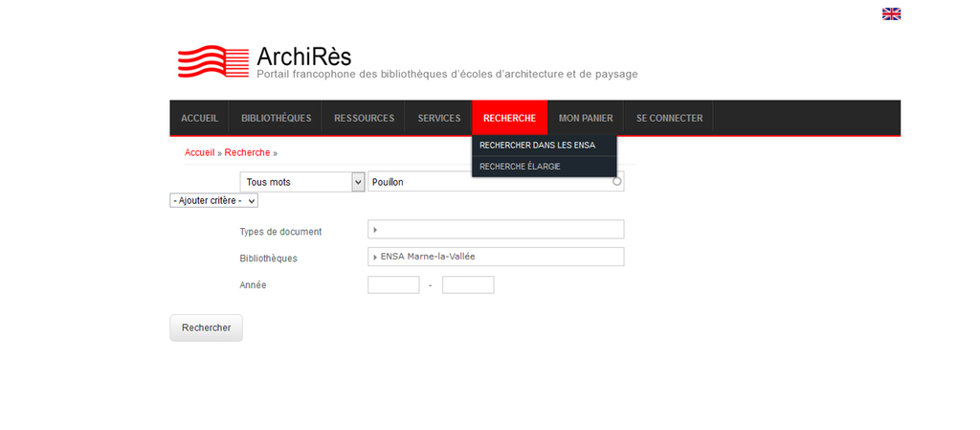Click the ArchiRès site title
The height and width of the screenshot is (430, 980).
pyautogui.click(x=303, y=57)
